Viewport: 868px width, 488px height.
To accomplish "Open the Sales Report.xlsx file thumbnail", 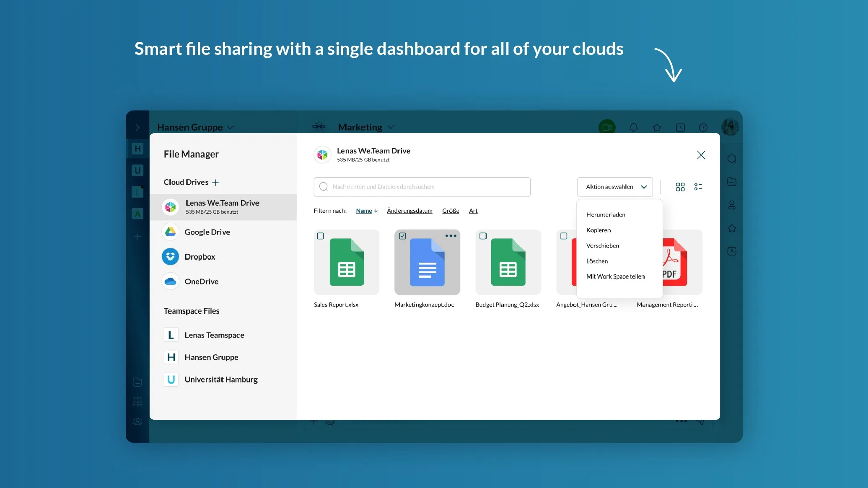I will pyautogui.click(x=347, y=262).
